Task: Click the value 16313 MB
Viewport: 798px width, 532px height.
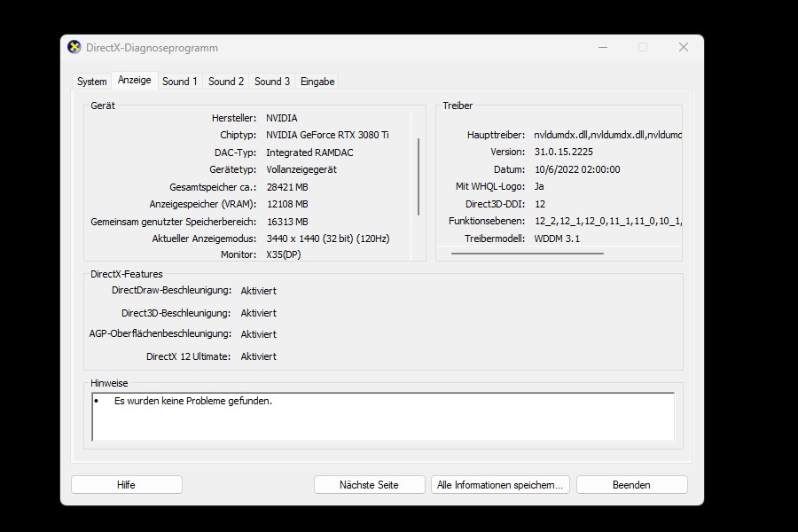Action: coord(287,222)
